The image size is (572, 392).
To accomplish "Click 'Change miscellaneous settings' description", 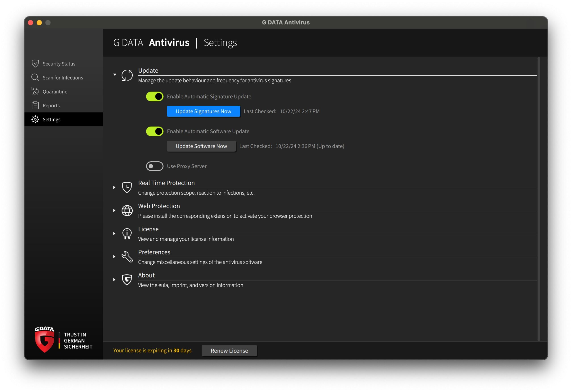I will tap(200, 262).
